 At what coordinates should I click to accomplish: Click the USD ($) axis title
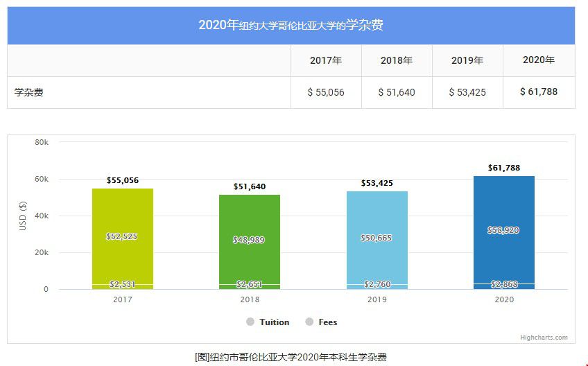(23, 216)
